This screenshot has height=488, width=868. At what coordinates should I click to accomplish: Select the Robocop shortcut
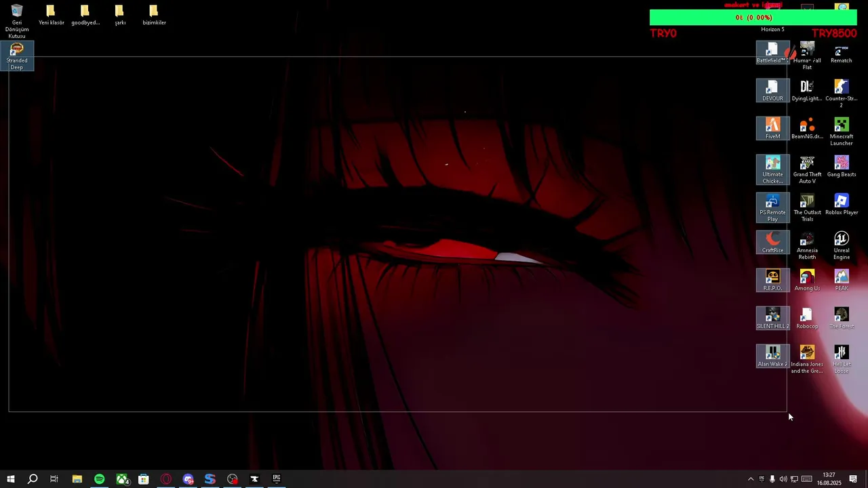click(807, 318)
